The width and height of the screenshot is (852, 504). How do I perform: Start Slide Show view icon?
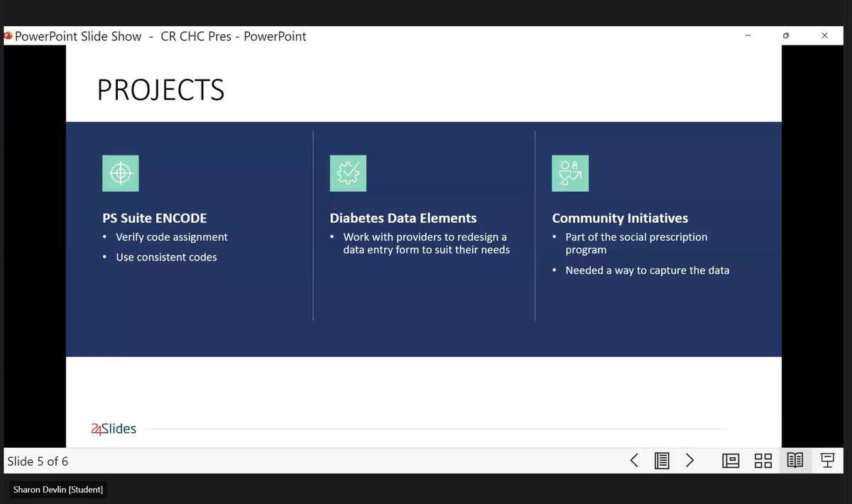tap(827, 461)
